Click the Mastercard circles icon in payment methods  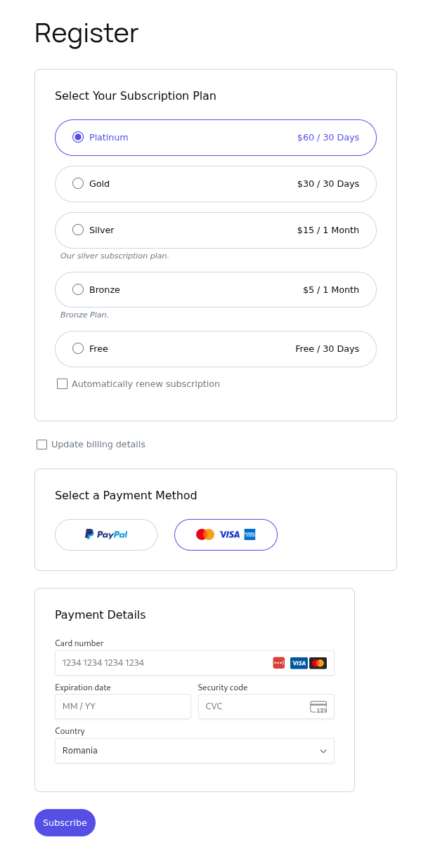pos(205,534)
